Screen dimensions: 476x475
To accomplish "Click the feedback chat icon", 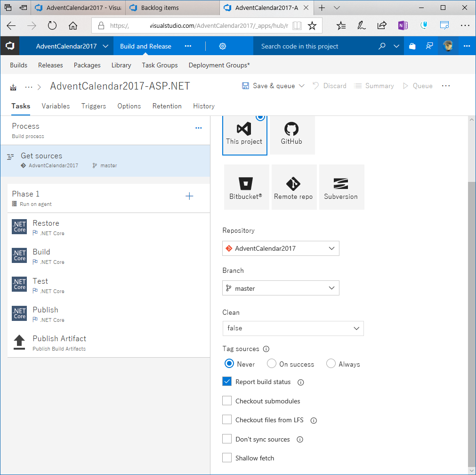I will coord(429,46).
